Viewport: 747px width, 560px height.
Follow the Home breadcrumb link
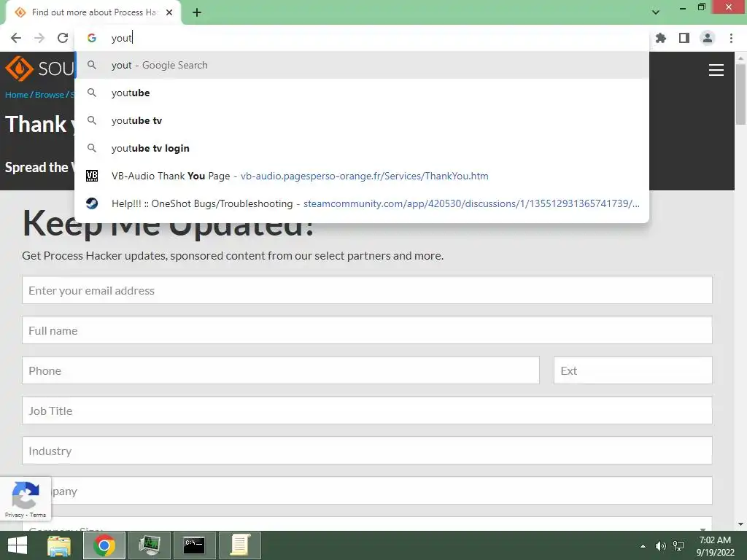click(17, 95)
